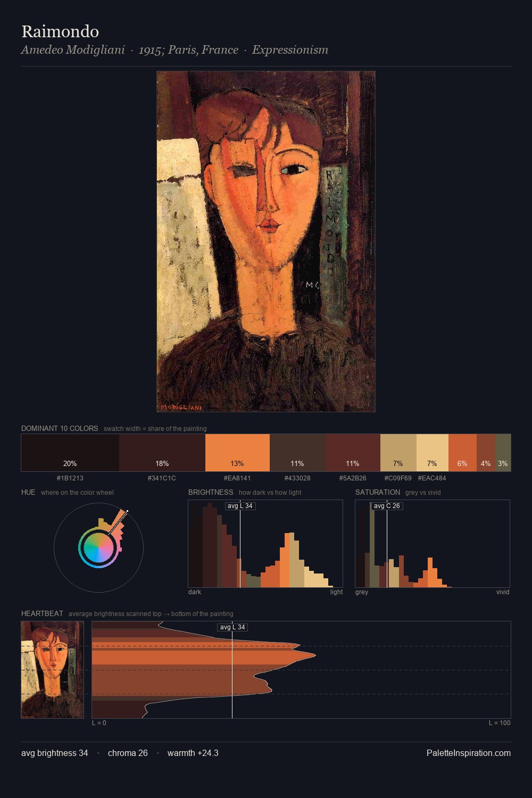Select the 11% swatch #433028

[297, 453]
